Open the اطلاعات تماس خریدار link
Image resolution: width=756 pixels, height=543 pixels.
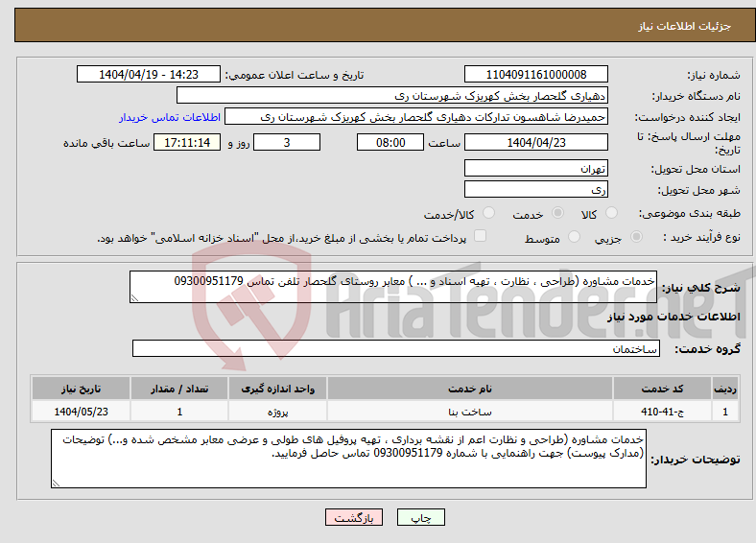click(x=170, y=117)
